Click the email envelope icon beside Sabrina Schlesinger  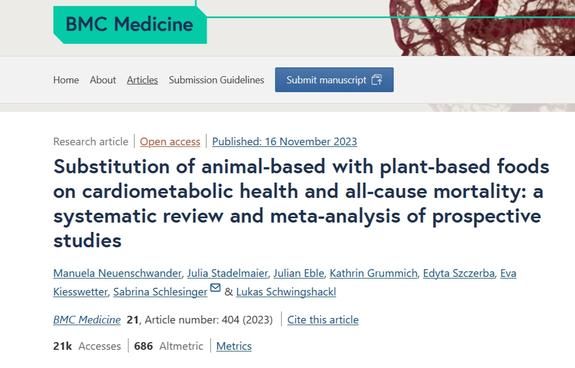215,288
